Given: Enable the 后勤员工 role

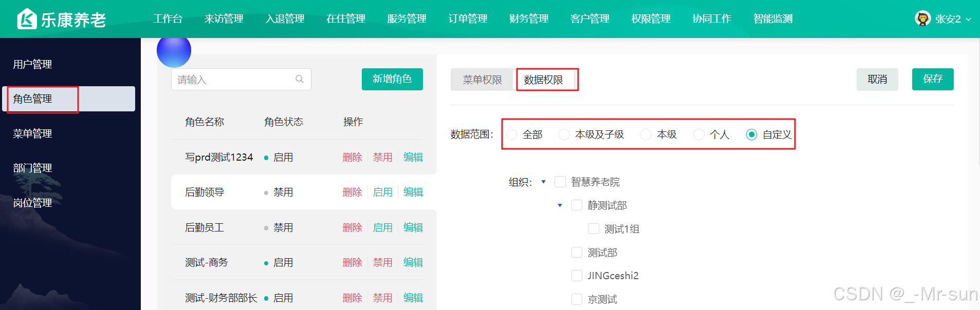Looking at the screenshot, I should point(383,227).
